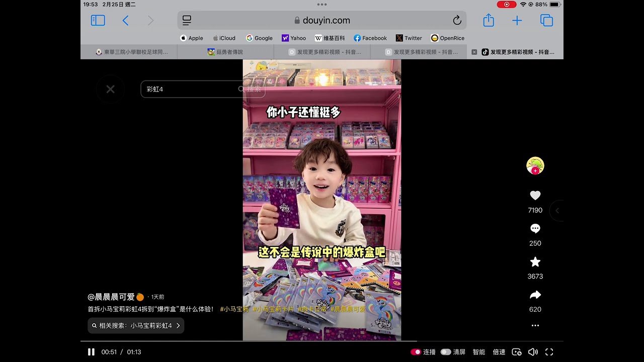Viewport: 644px width, 362px height.
Task: Open the comments bubble icon
Action: click(535, 229)
